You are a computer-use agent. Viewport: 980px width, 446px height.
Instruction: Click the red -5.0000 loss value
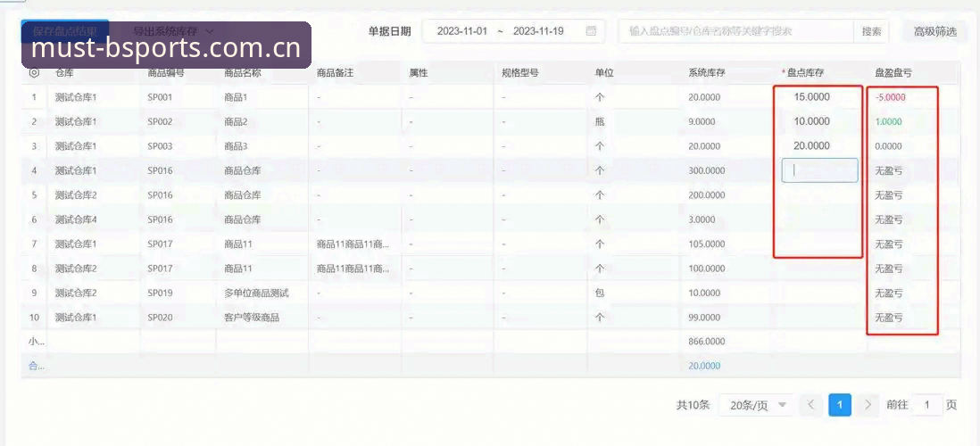890,97
